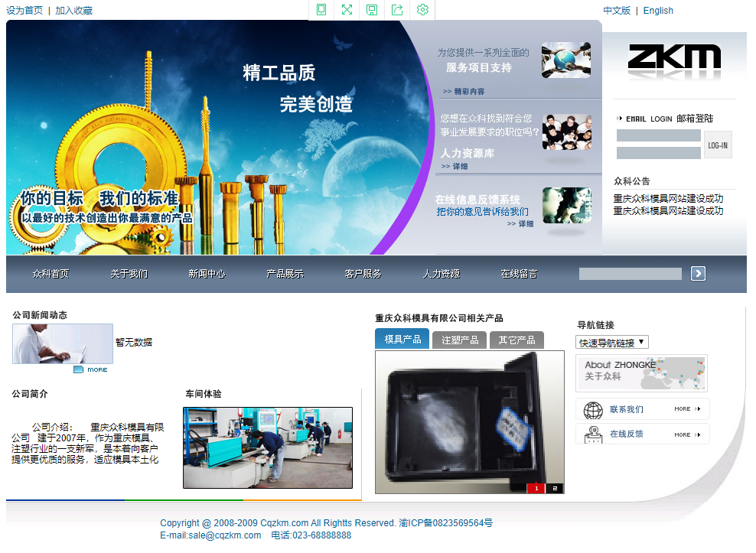This screenshot has width=756, height=553.
Task: Open 人力资源 in the navigation bar
Action: coord(442,274)
